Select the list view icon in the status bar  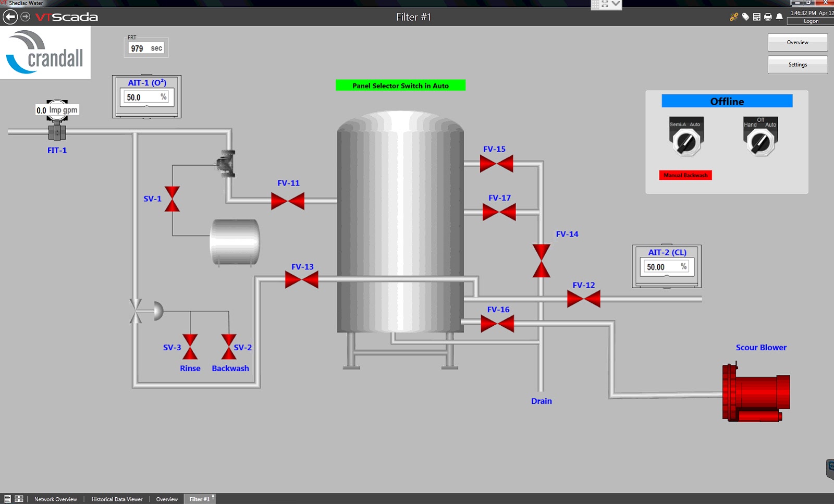click(7, 499)
